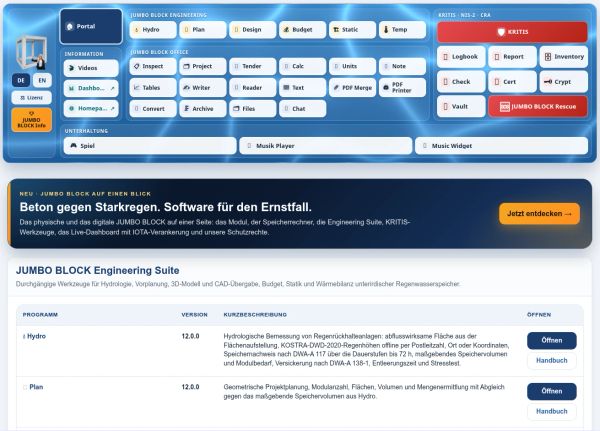The image size is (600, 431).
Task: Open the PDF Printer tool
Action: 402,88
